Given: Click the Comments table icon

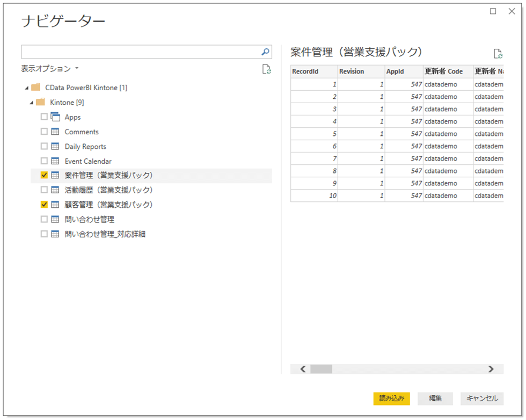Looking at the screenshot, I should coord(55,132).
